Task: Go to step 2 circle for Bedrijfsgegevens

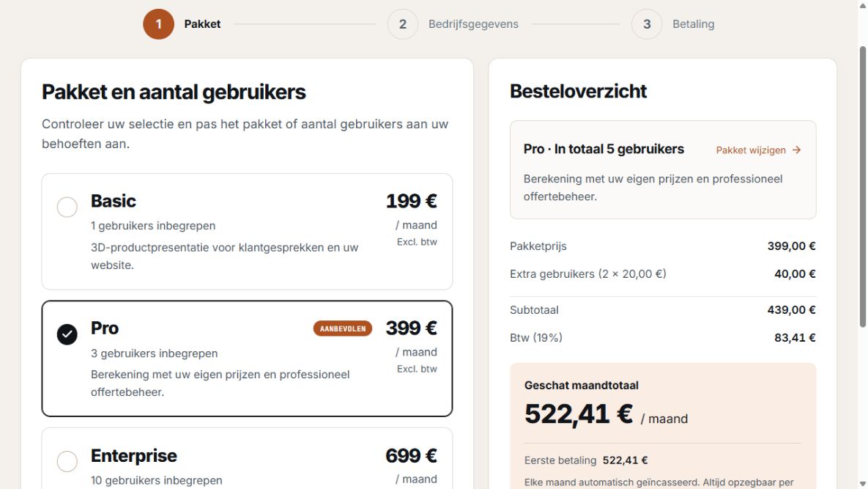Action: pyautogui.click(x=402, y=23)
